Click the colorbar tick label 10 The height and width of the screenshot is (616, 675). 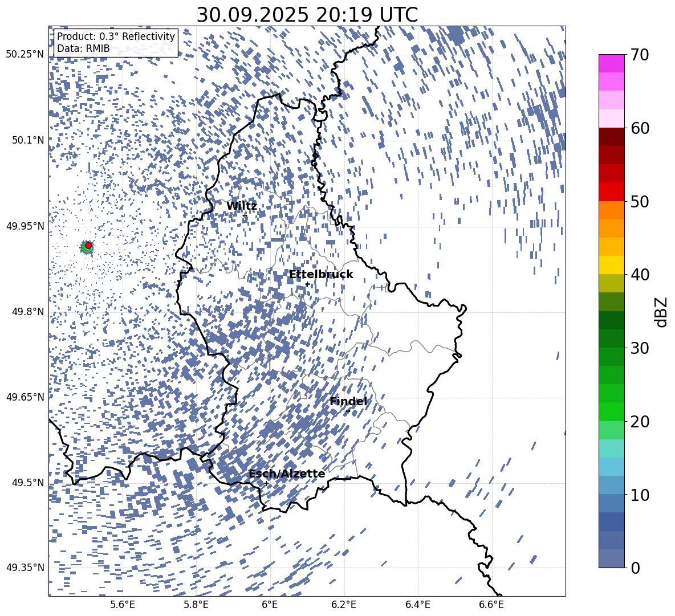point(640,495)
